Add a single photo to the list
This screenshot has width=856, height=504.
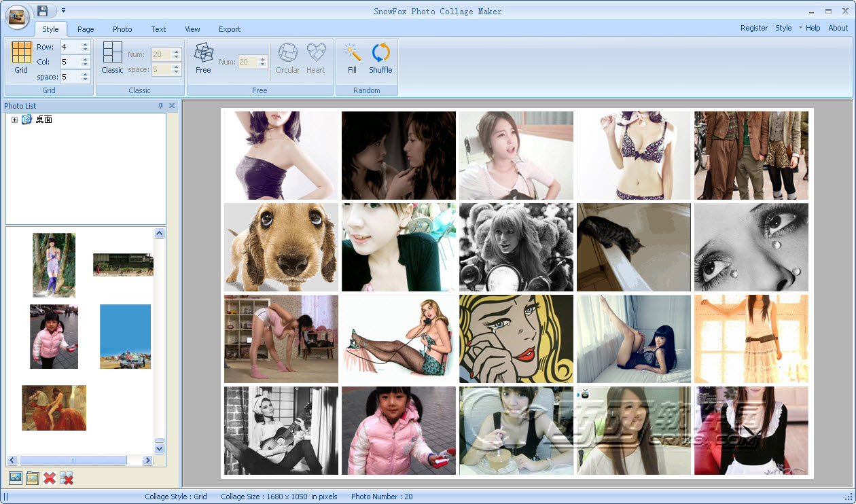pos(15,478)
